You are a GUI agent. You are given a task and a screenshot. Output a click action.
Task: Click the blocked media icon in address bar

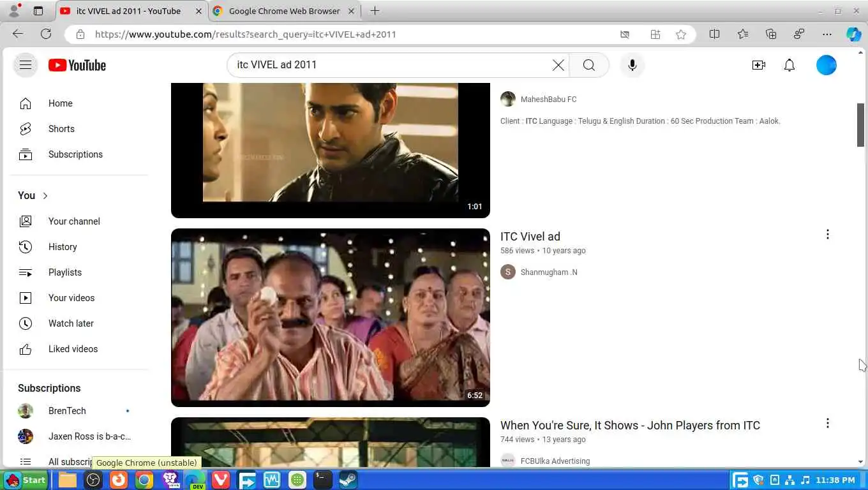pyautogui.click(x=625, y=34)
